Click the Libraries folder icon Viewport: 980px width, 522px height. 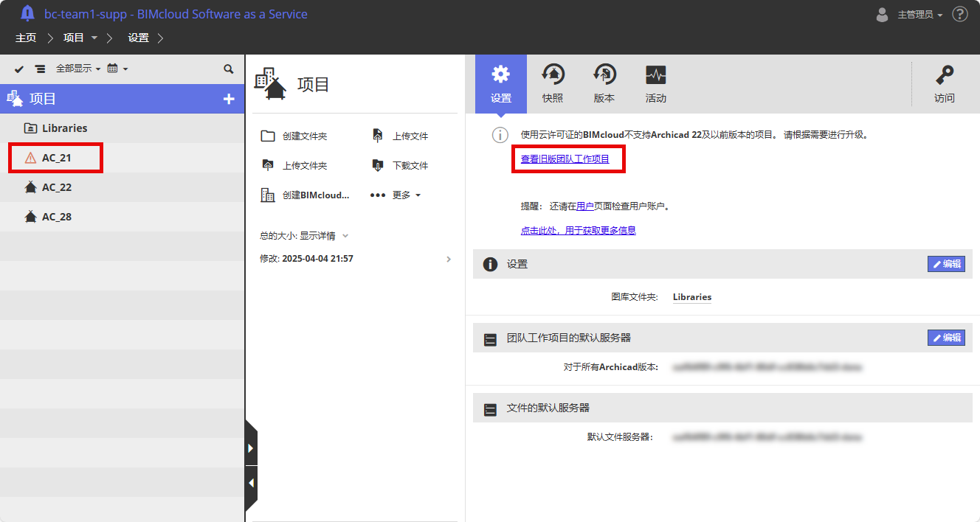click(30, 128)
